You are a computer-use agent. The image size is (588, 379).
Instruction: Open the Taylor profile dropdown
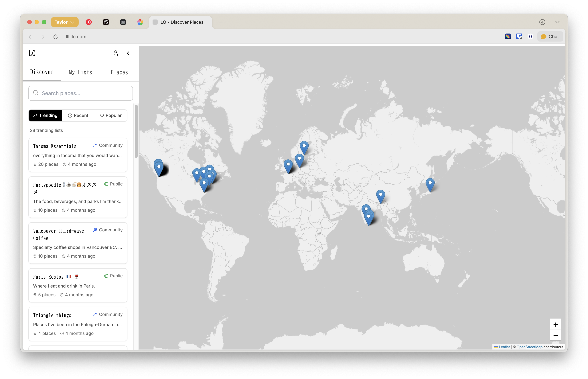click(x=65, y=22)
